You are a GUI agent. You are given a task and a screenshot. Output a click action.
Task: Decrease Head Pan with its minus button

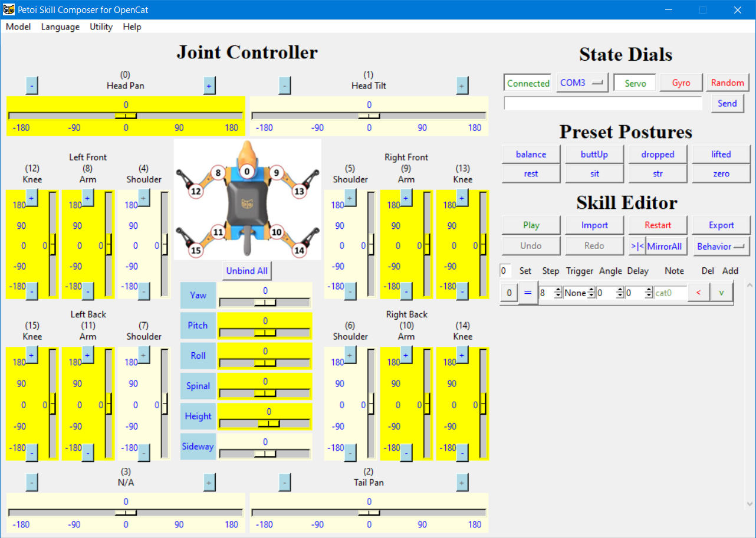click(x=32, y=86)
